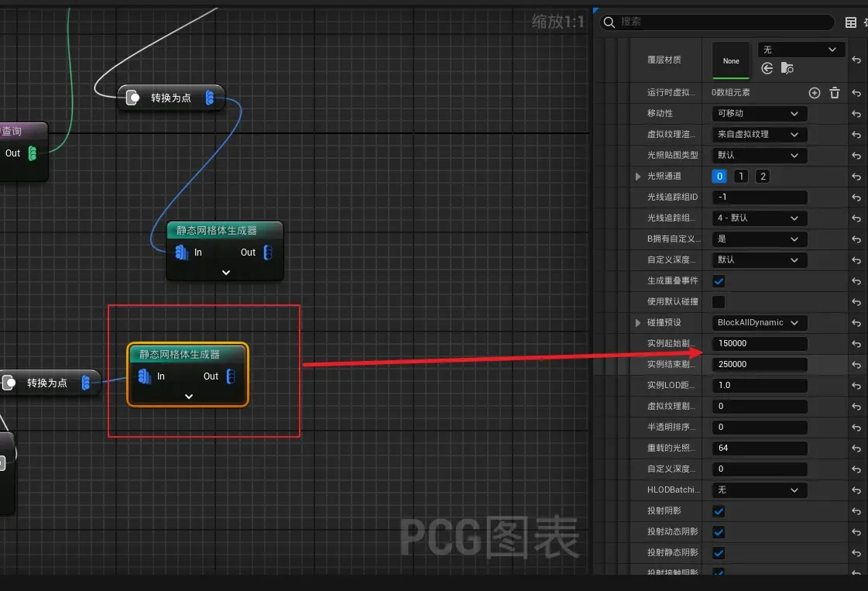Select lighting channel 2 button

[x=763, y=176]
